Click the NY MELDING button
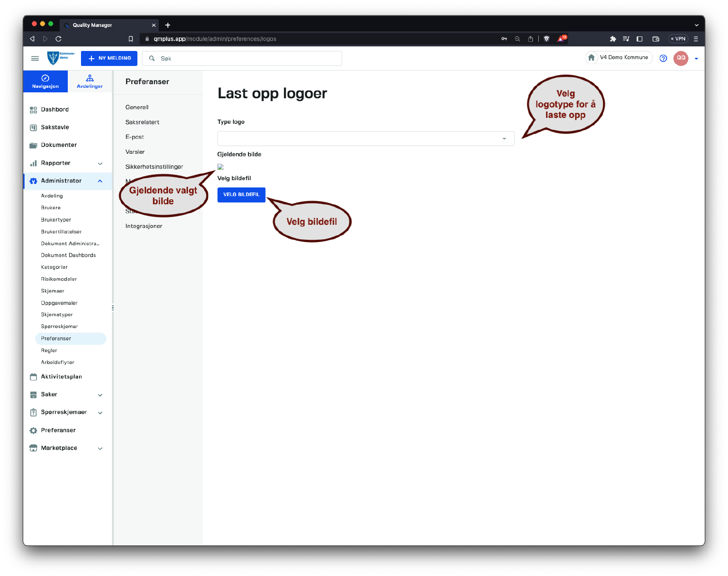 tap(109, 58)
